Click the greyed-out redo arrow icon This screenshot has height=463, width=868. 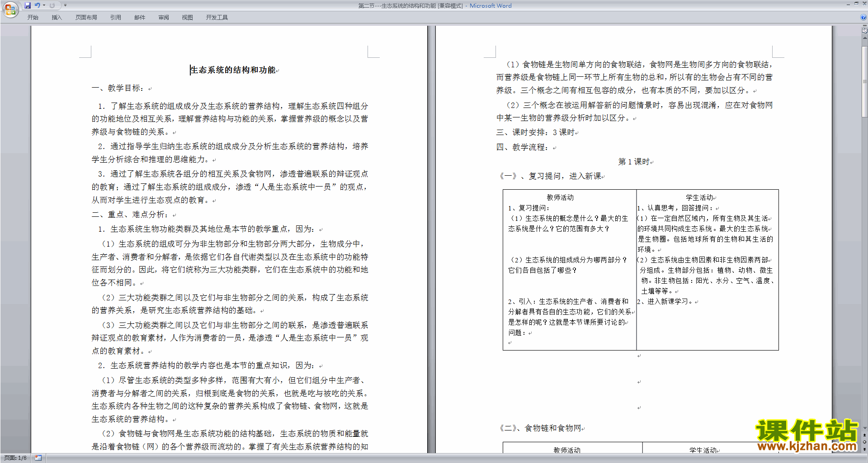(x=52, y=5)
